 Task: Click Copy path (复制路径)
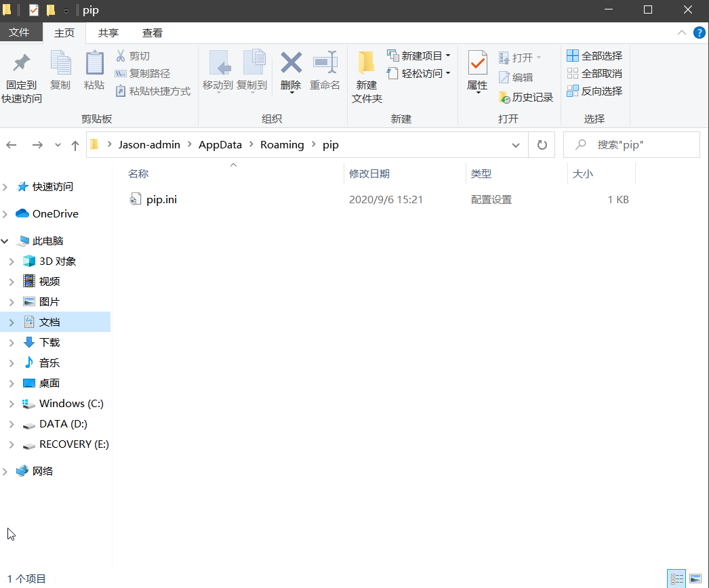[143, 74]
